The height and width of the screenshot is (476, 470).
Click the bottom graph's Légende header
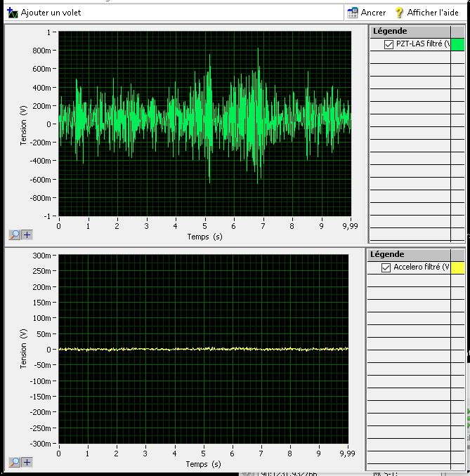click(x=387, y=254)
